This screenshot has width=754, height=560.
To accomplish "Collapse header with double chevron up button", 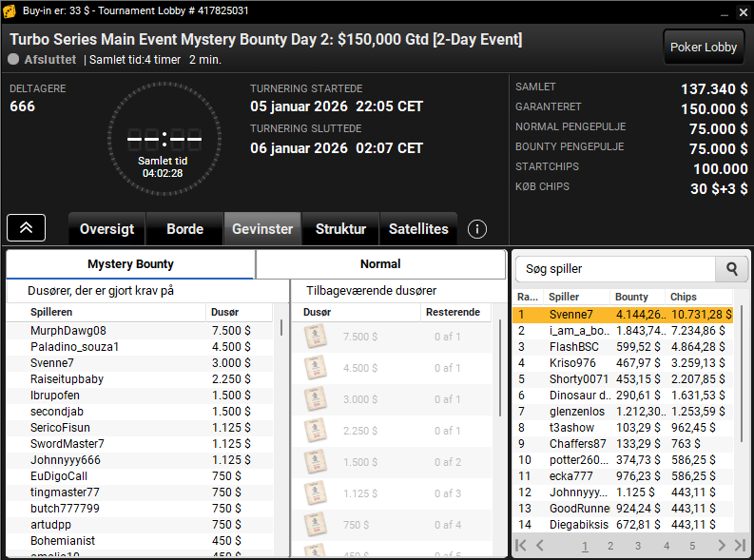I will click(26, 228).
